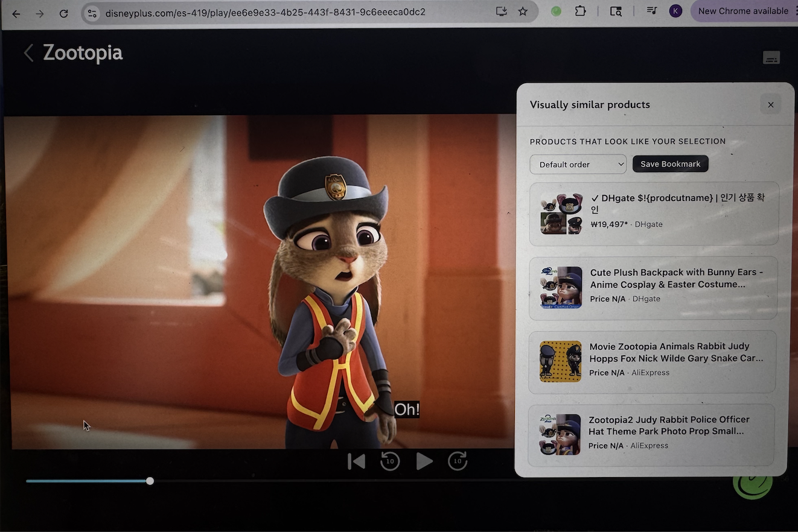This screenshot has height=532, width=798.
Task: Open Cute Plush Backpack with Bunny Ears
Action: click(653, 288)
